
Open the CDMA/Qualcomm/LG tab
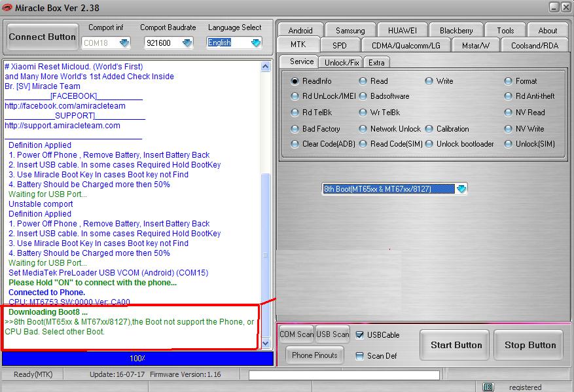pyautogui.click(x=406, y=45)
